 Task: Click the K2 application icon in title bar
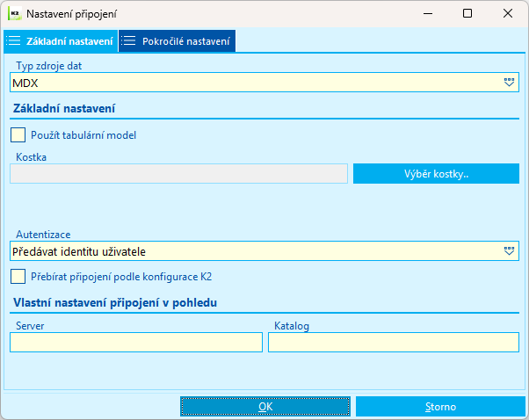14,14
